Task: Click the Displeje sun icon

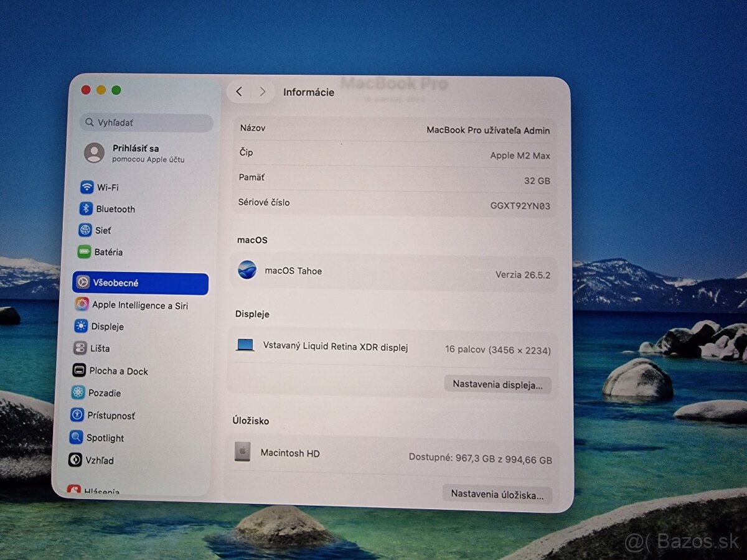Action: [81, 326]
